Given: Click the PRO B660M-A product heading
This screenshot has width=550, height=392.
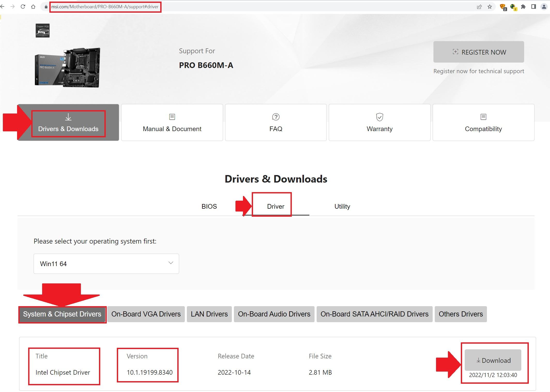Looking at the screenshot, I should click(206, 65).
